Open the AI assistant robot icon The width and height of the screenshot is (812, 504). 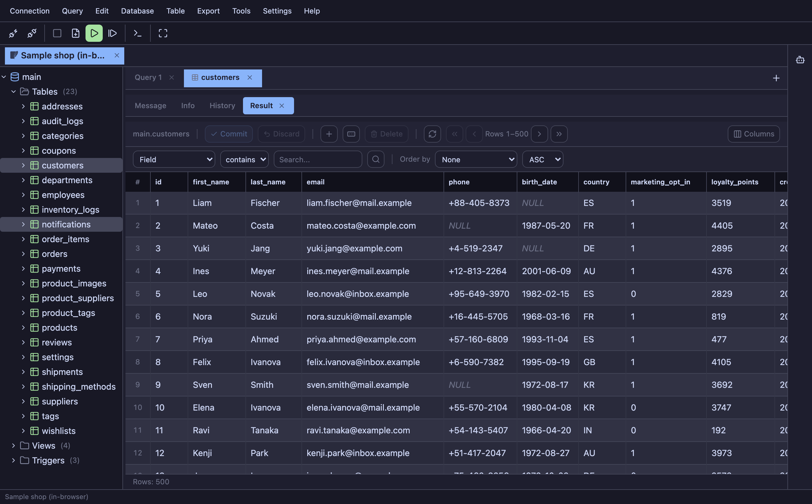800,60
